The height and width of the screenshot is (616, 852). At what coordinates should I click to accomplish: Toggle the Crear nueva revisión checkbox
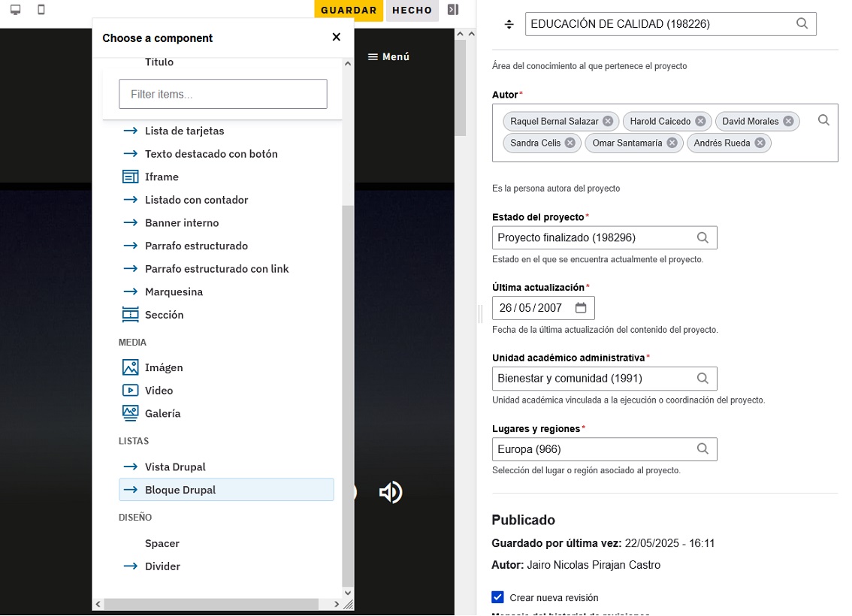[497, 597]
